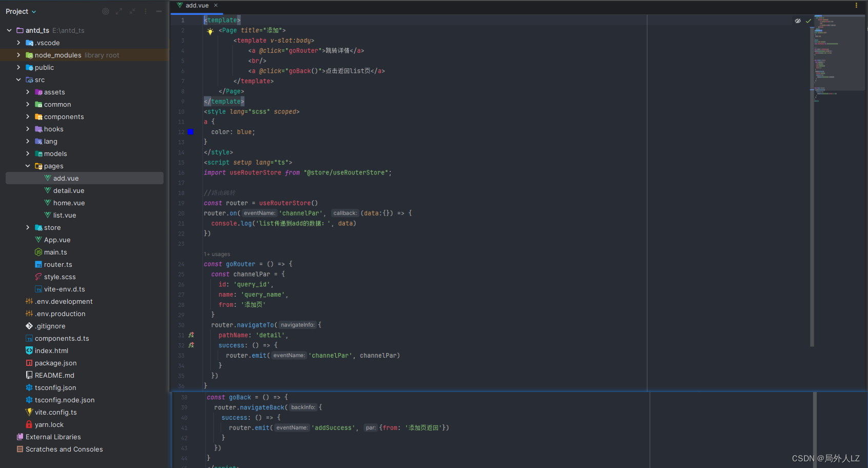Expand the assets folder

click(x=28, y=92)
